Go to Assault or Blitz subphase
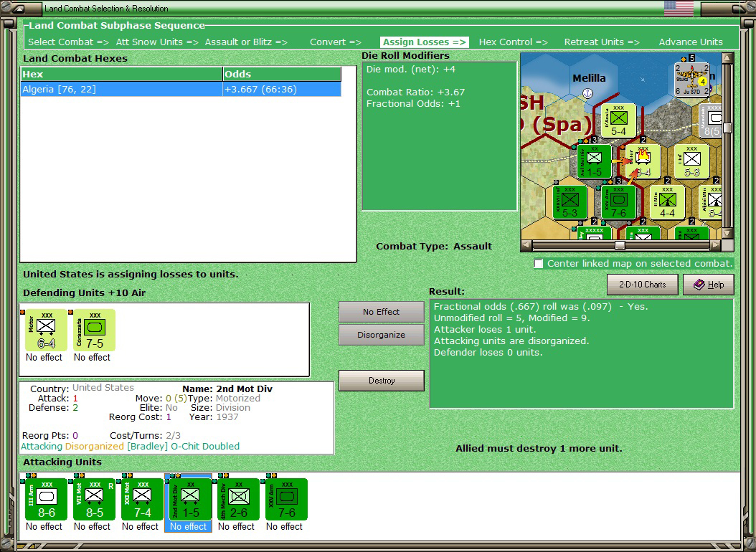The image size is (756, 552). click(246, 42)
